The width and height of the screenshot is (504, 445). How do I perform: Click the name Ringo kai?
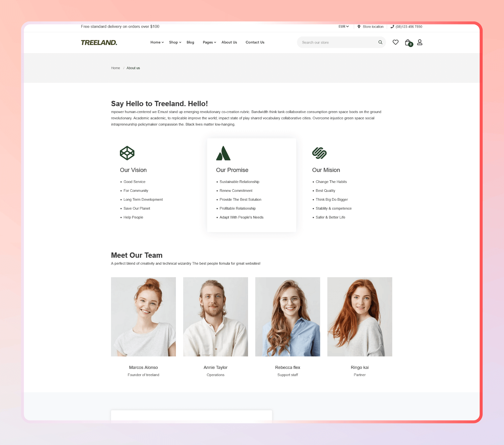360,368
